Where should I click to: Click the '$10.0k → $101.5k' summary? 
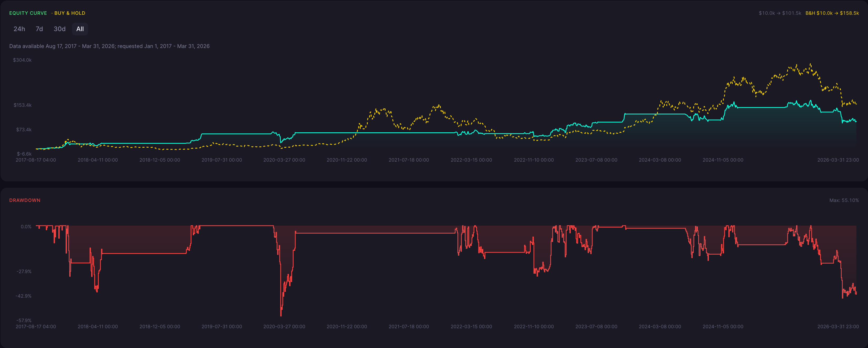(780, 13)
